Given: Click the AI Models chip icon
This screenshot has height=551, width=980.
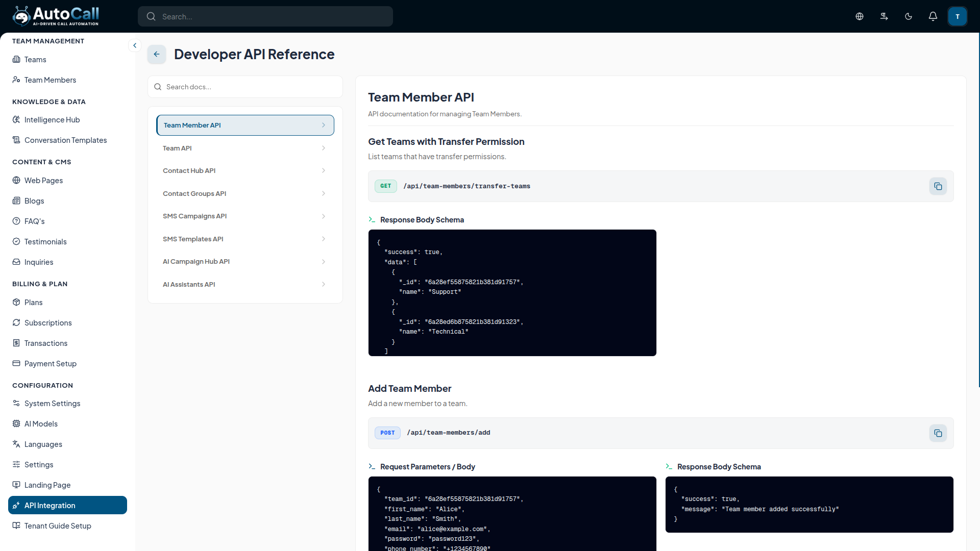Looking at the screenshot, I should pos(16,424).
